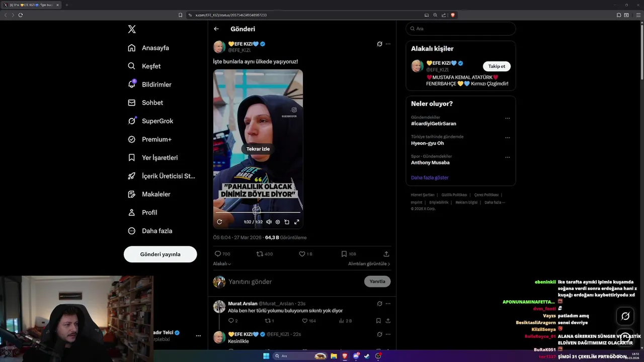Image resolution: width=644 pixels, height=362 pixels.
Task: Click Tekrar izle on the video
Action: click(x=258, y=149)
